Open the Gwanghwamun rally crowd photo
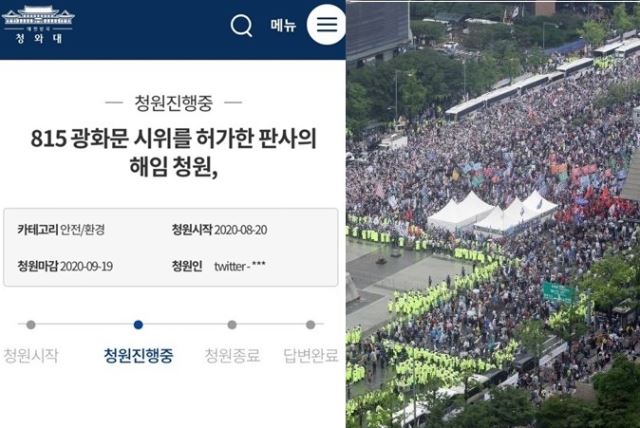Viewport: 640px width, 428px height. pyautogui.click(x=493, y=214)
